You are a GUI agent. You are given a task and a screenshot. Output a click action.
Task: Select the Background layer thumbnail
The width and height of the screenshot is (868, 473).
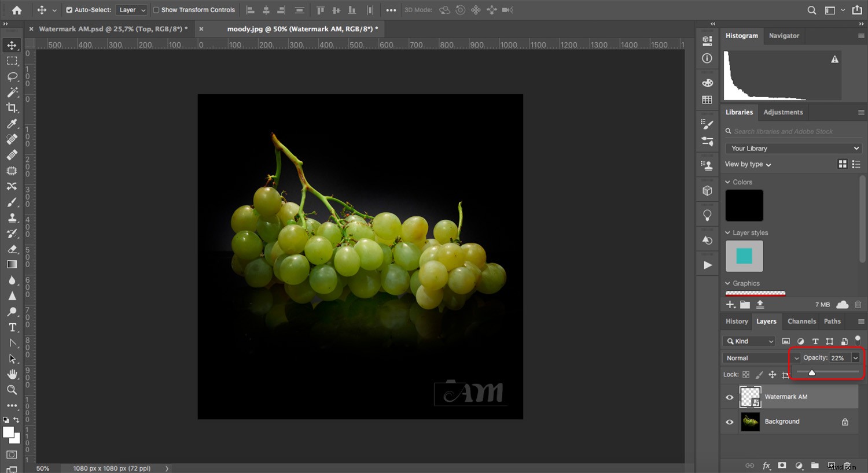[x=751, y=422]
